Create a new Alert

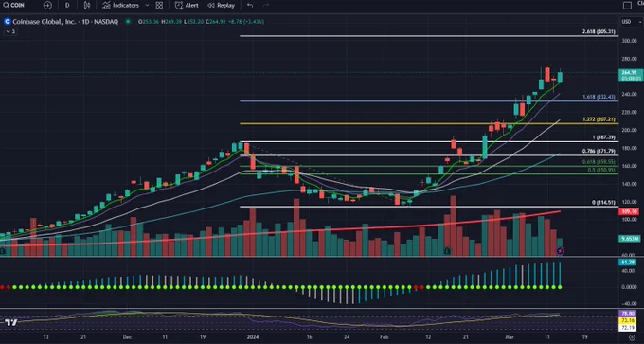[187, 6]
